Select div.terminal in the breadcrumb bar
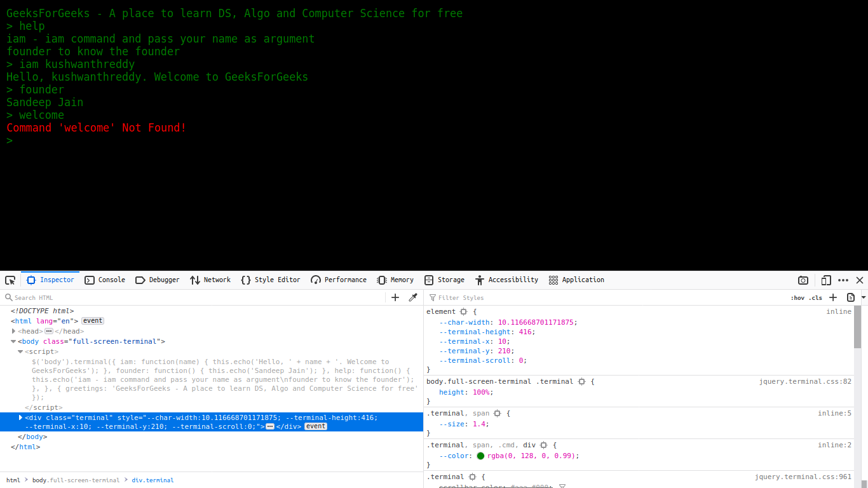Viewport: 868px width, 488px height. (153, 480)
